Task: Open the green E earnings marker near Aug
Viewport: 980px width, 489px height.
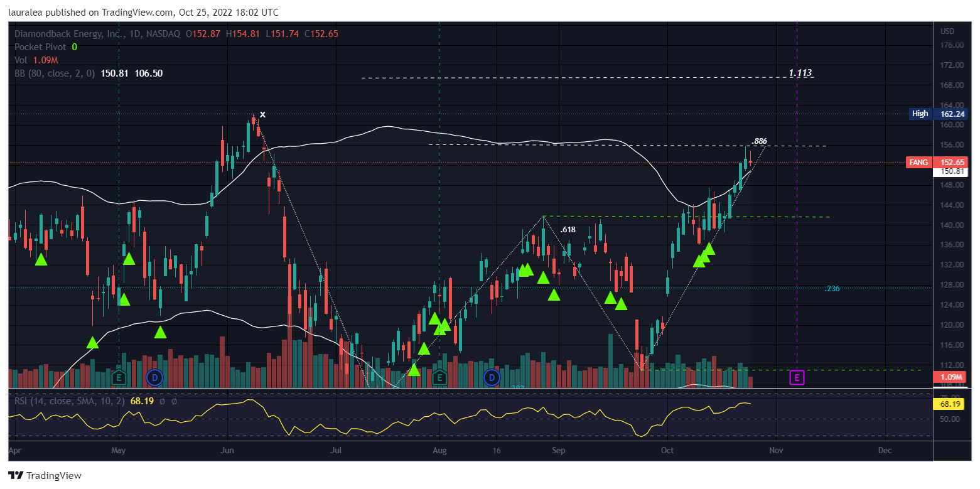Action: pos(440,377)
